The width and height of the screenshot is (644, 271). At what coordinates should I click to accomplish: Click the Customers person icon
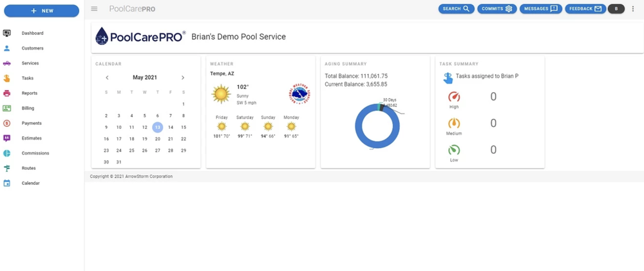[6, 48]
